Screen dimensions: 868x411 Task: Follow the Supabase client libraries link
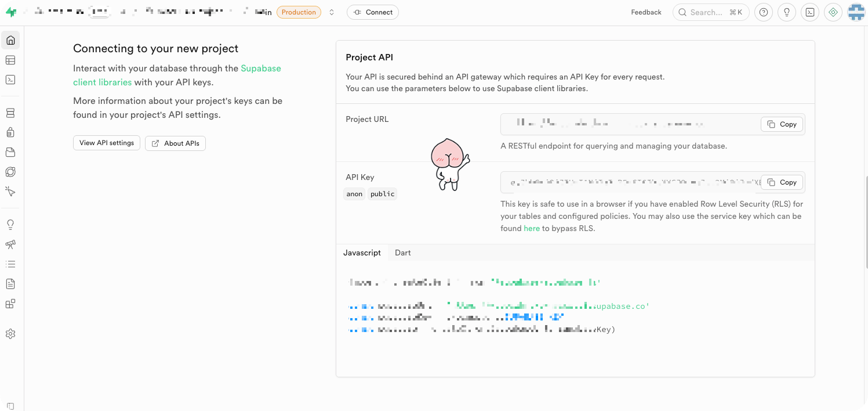pyautogui.click(x=177, y=75)
